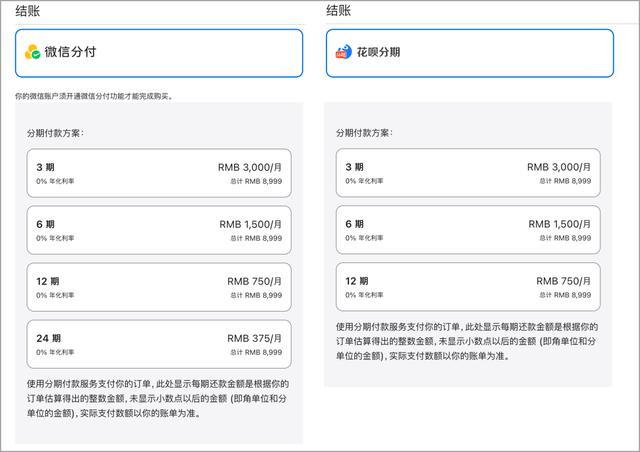
Task: Click RMB 750/月 in the 花呗分期 panel
Action: tap(564, 281)
